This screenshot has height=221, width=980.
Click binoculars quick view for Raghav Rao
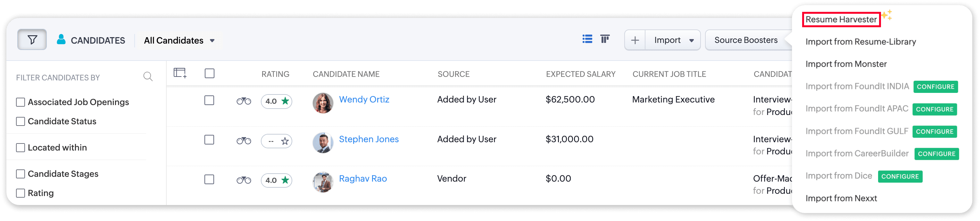click(244, 180)
